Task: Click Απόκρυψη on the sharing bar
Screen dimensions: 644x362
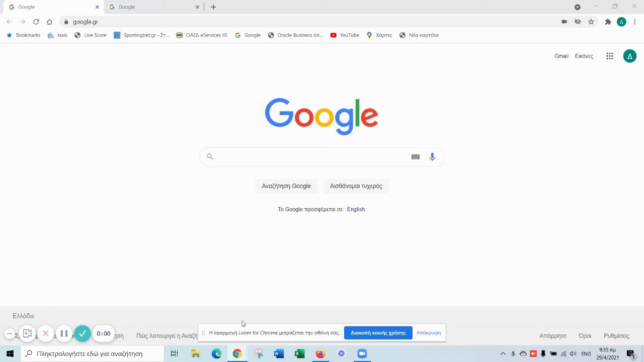Action: [x=429, y=333]
